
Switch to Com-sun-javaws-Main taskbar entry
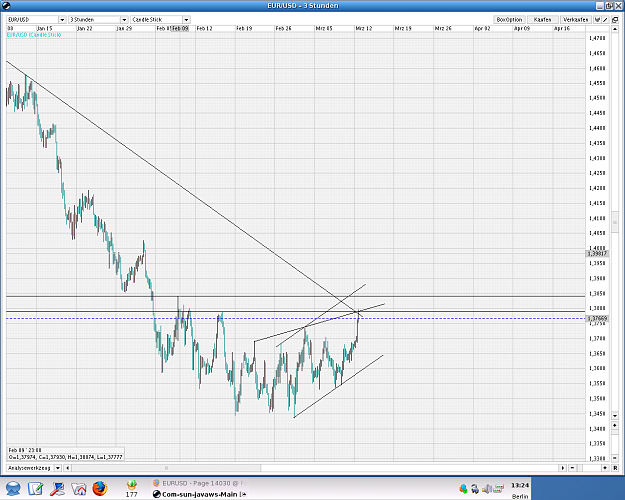coord(200,494)
